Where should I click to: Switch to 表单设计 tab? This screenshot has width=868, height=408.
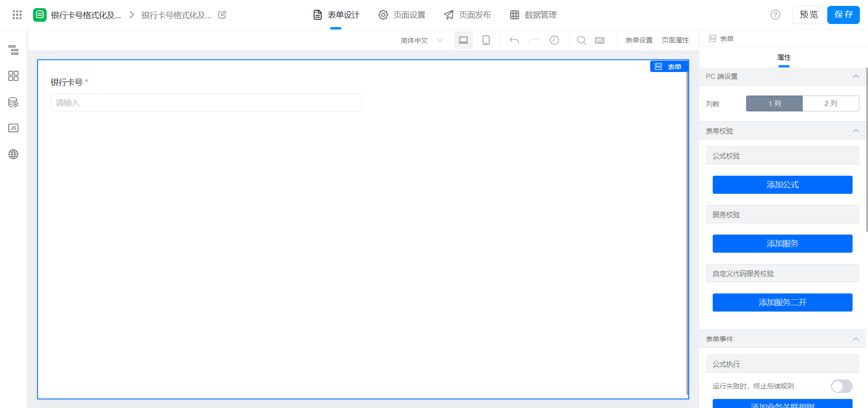coord(336,15)
